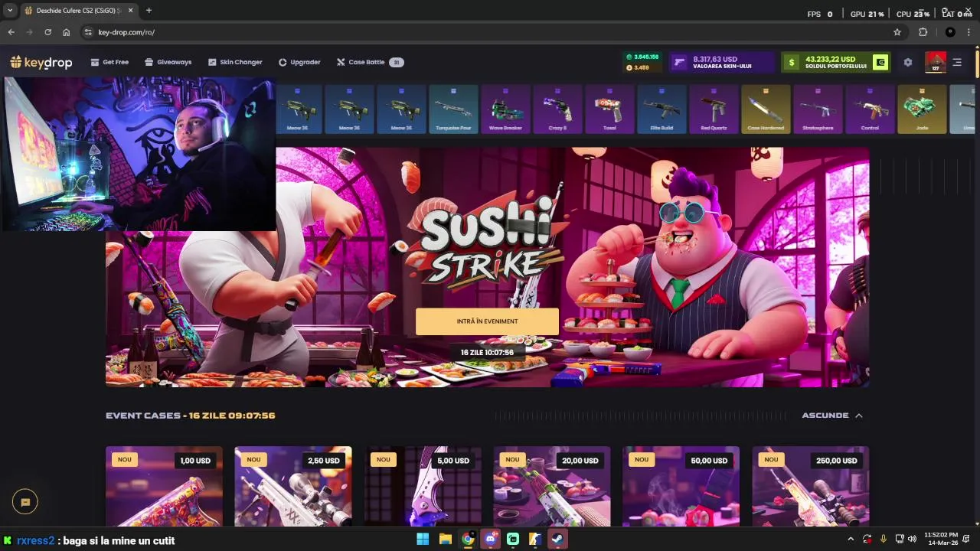
Task: Open the Kick app in taskbar
Action: (513, 540)
